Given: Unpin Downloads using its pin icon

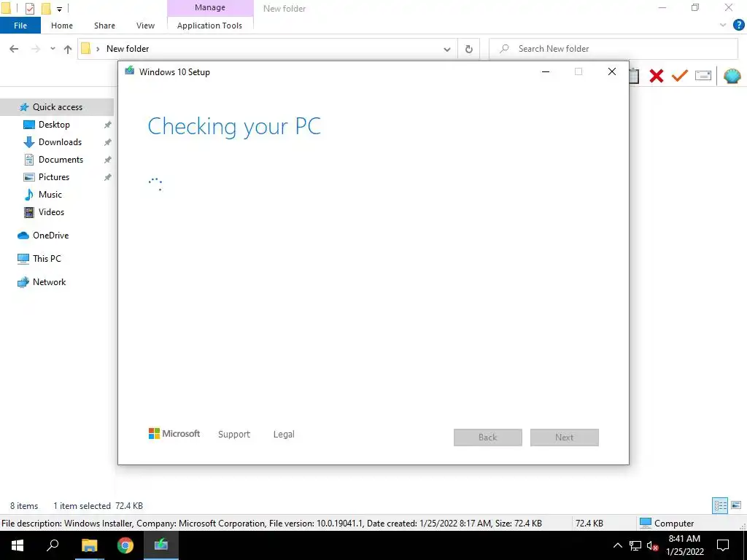Looking at the screenshot, I should 108,142.
